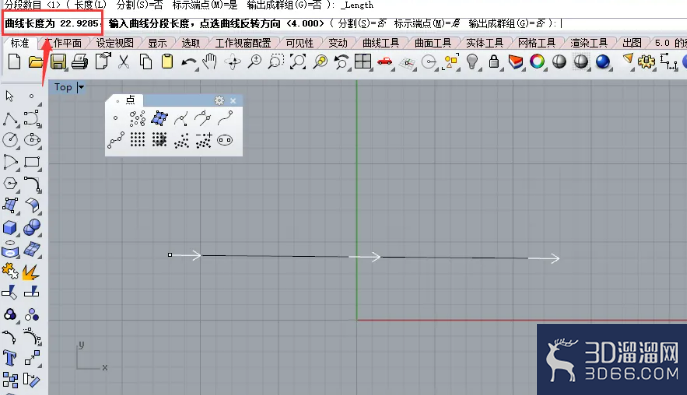This screenshot has width=687, height=395.
Task: Choose the Rectangle tool in left sidebar
Action: tap(32, 162)
